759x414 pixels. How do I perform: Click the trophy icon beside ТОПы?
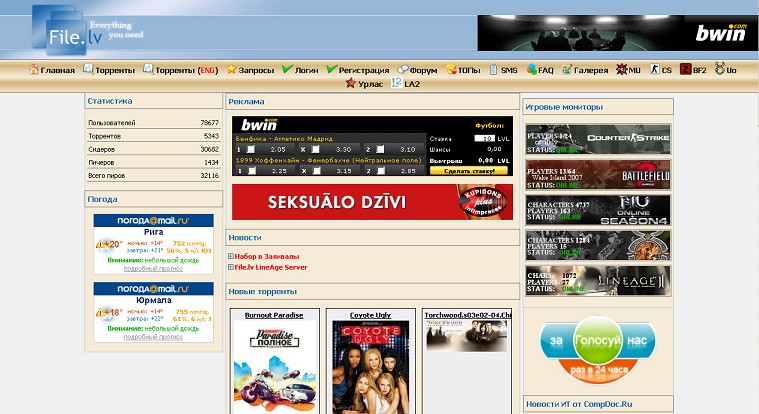[451, 69]
